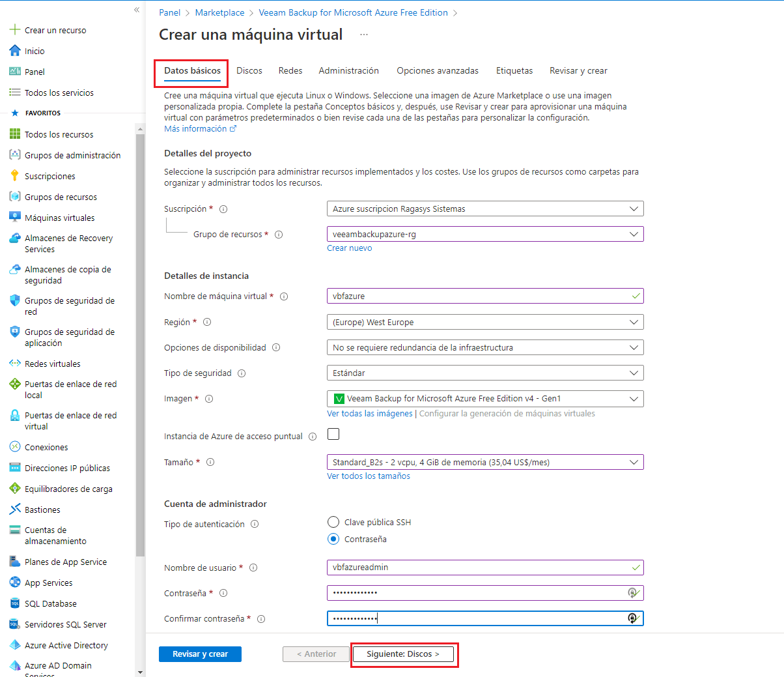Viewport: 784px width, 677px height.
Task: Click the Máquinas virtuales monitor icon
Action: point(14,218)
